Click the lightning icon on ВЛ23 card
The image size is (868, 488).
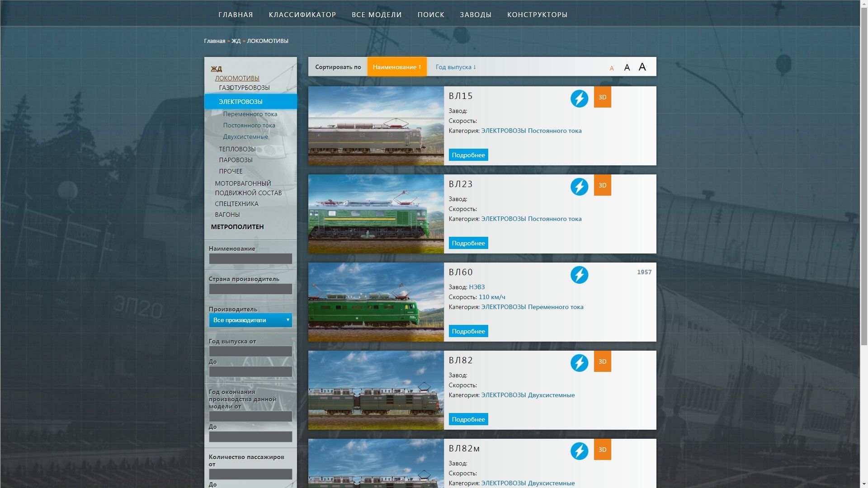pyautogui.click(x=579, y=187)
